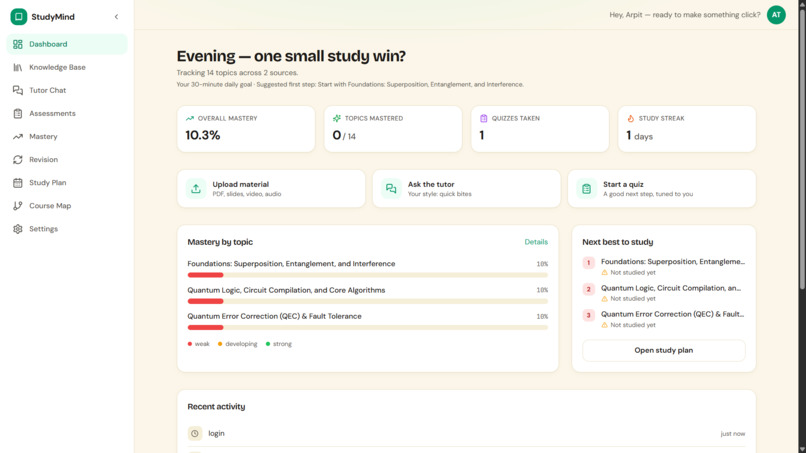Open Settings from the sidebar
Viewport: 806px width, 453px height.
coord(67,229)
